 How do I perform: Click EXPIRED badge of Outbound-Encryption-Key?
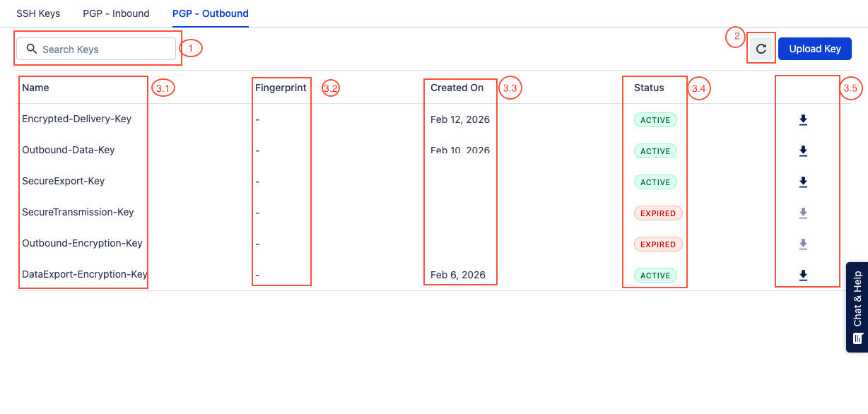coord(657,244)
